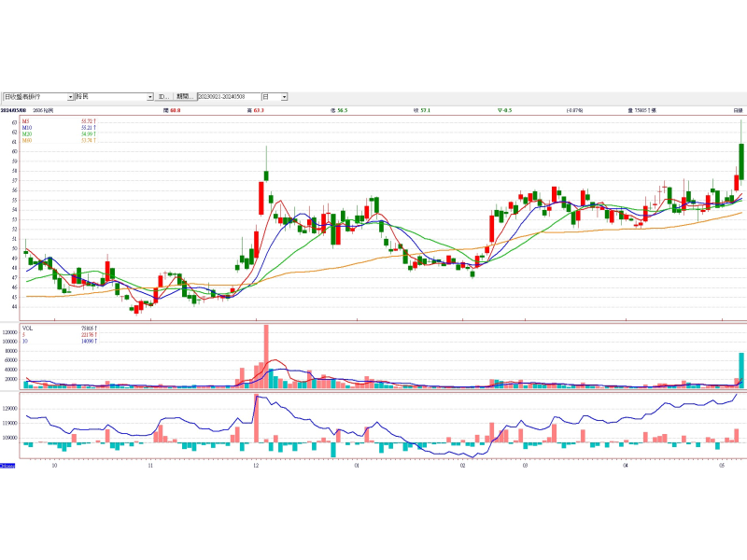Click the date range field 20230921-20240508
This screenshot has height=560, width=747.
[228, 96]
